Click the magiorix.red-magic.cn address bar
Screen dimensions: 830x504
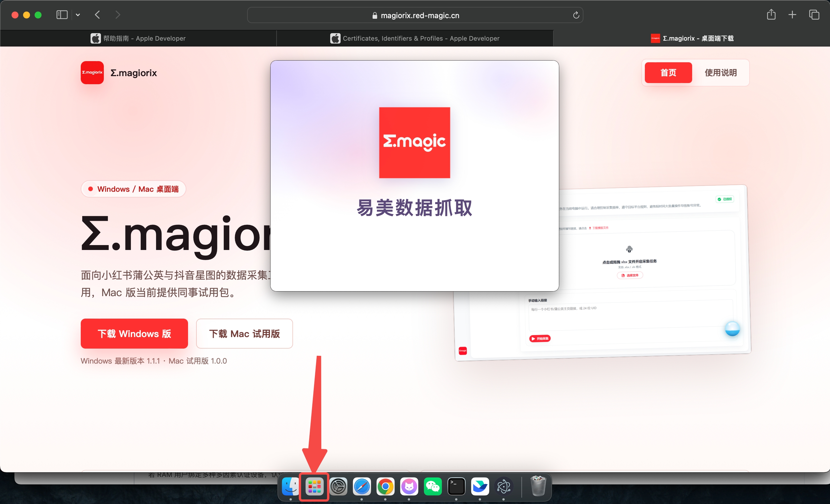pyautogui.click(x=415, y=15)
